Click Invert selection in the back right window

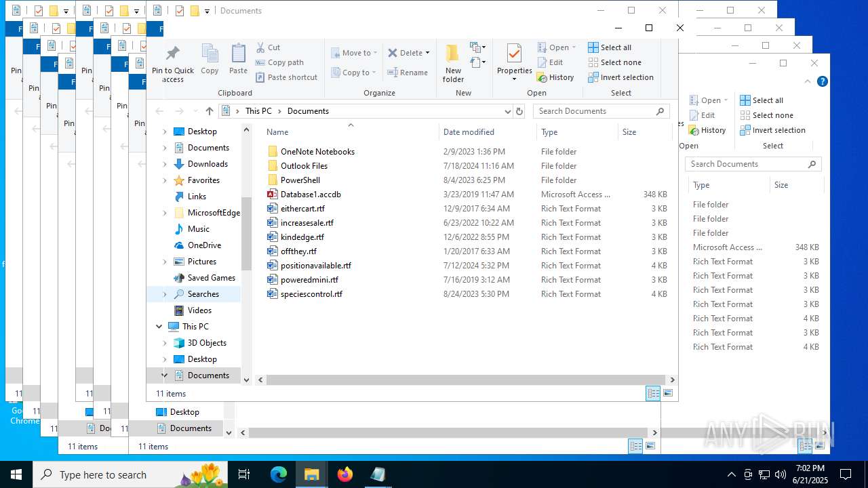click(x=772, y=130)
